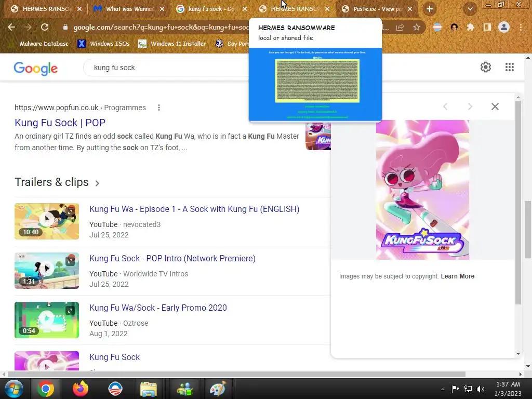Close the What was Wanna tab
The height and width of the screenshot is (399, 532).
(162, 9)
